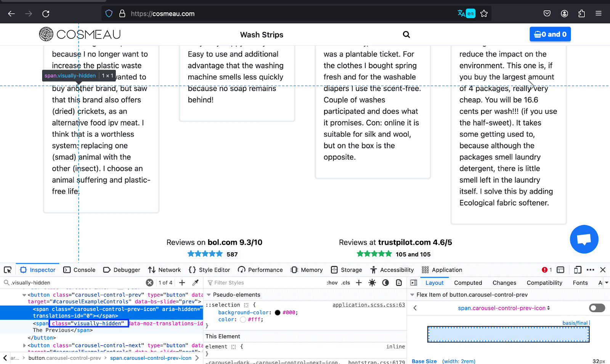Collapse the carousel-control-prev button node
The height and width of the screenshot is (364, 610).
tap(24, 295)
